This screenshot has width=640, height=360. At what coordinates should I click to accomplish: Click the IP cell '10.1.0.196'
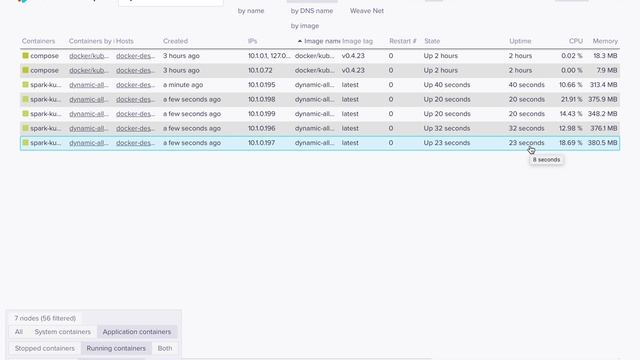pos(262,128)
